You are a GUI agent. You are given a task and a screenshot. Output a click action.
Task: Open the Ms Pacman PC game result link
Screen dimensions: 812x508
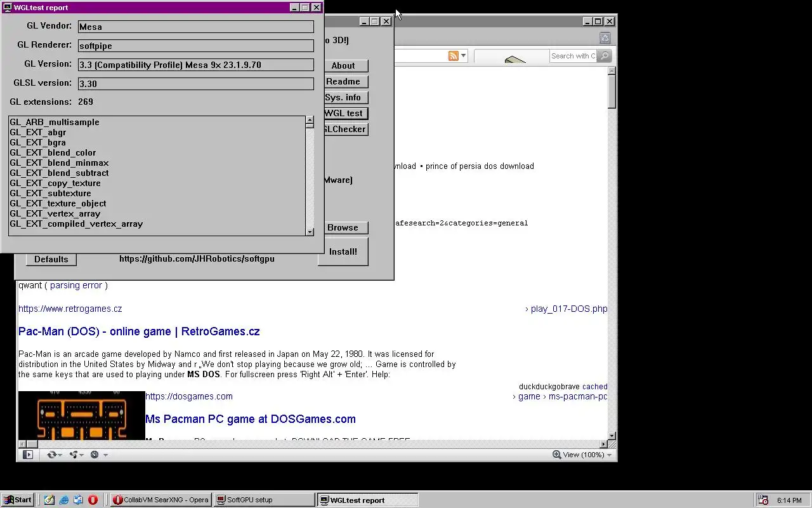pos(251,419)
